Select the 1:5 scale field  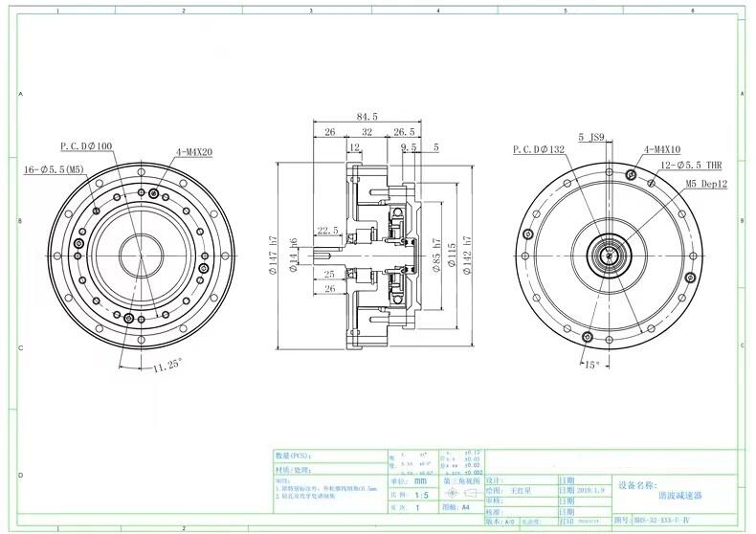pos(421,496)
